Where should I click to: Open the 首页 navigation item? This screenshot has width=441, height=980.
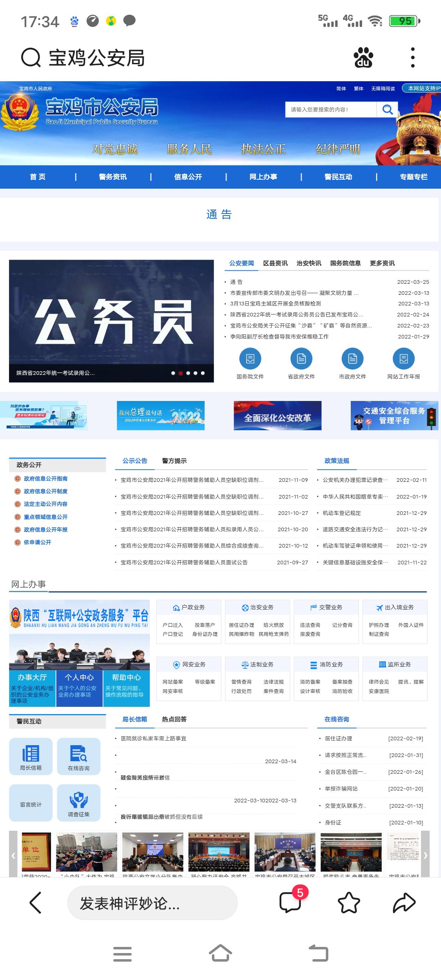(38, 177)
